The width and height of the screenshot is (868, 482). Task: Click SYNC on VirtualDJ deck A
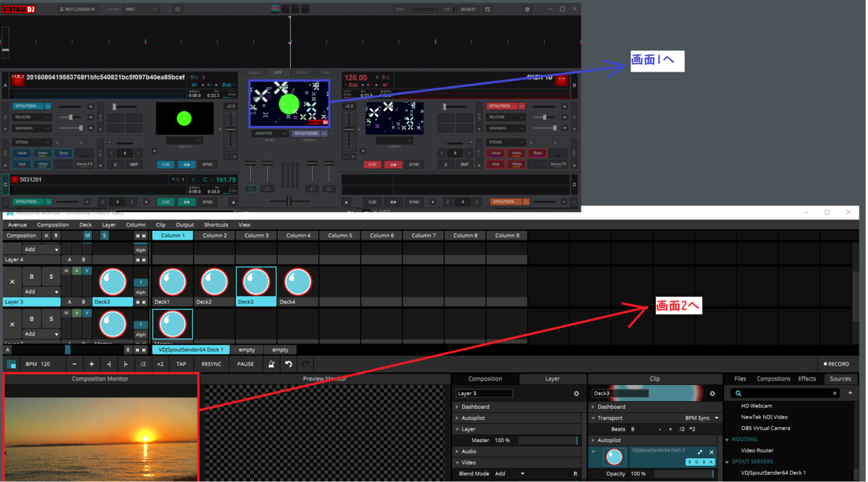click(208, 164)
